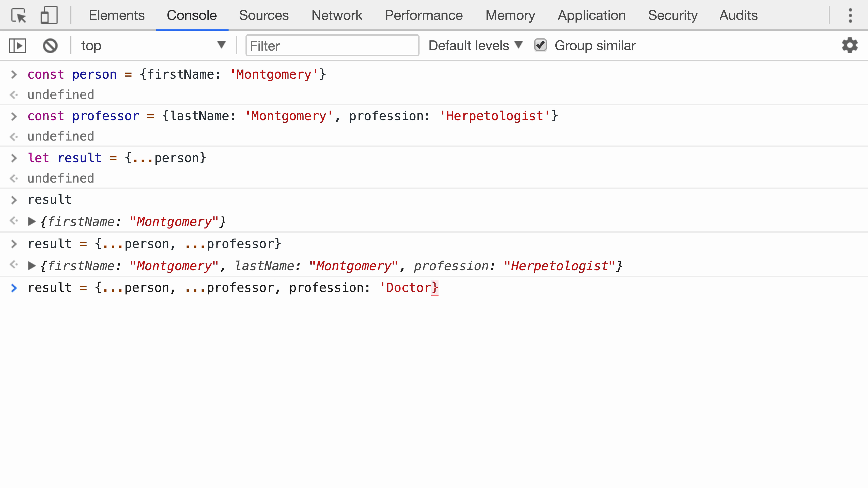The width and height of the screenshot is (868, 488).
Task: Click the blue console prompt arrow
Action: [14, 288]
